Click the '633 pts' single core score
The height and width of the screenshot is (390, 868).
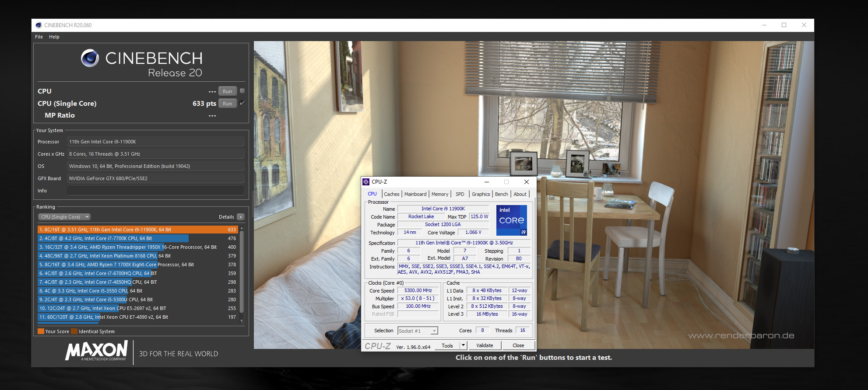click(204, 104)
